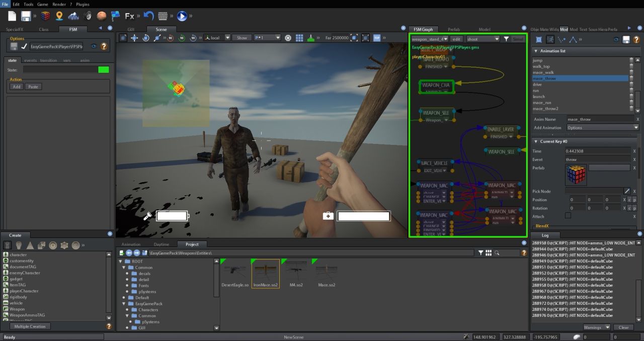The height and width of the screenshot is (341, 644).
Task: Open the local coordinate space dropdown
Action: click(217, 38)
